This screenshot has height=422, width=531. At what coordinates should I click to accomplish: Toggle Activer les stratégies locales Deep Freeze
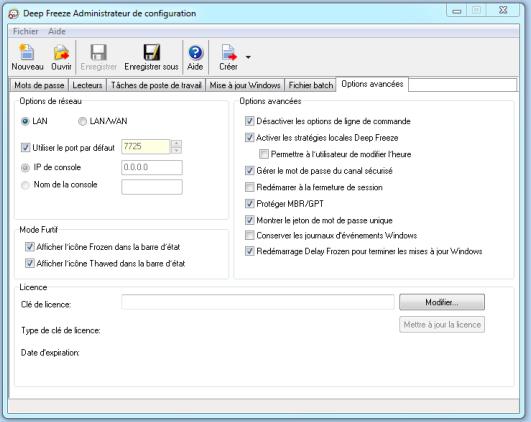pos(250,138)
